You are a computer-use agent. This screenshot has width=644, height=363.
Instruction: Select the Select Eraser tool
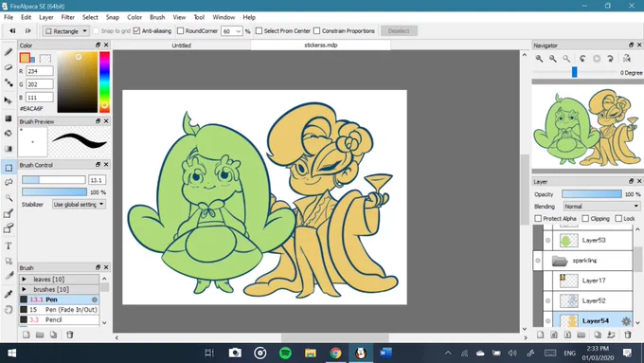9,228
